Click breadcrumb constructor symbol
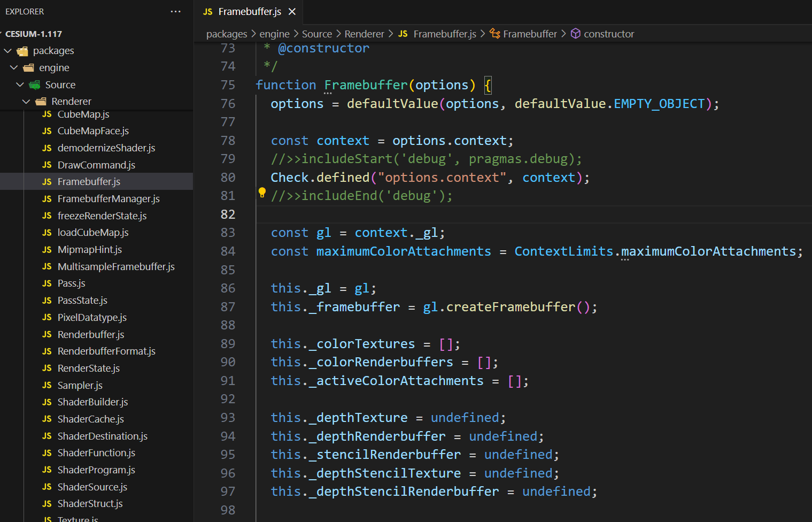This screenshot has height=522, width=812. click(x=609, y=34)
